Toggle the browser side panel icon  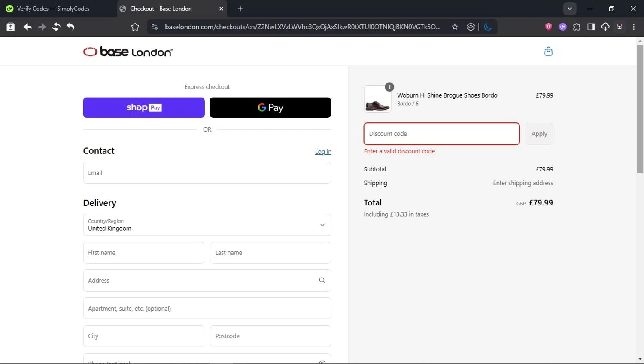coord(591,27)
